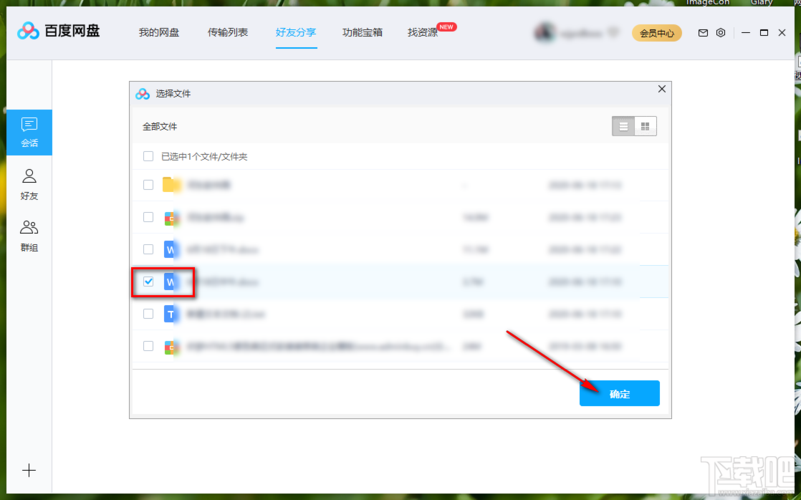
Task: Click the checked row's Word file icon
Action: pyautogui.click(x=171, y=281)
